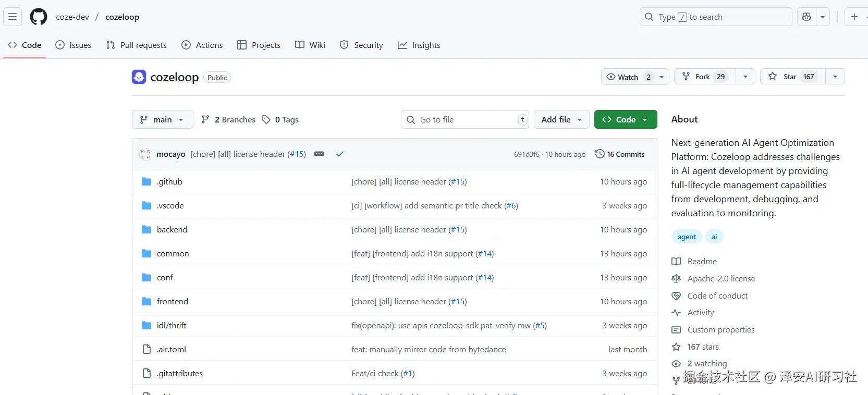
Task: View the 16 Commits history
Action: (x=620, y=154)
